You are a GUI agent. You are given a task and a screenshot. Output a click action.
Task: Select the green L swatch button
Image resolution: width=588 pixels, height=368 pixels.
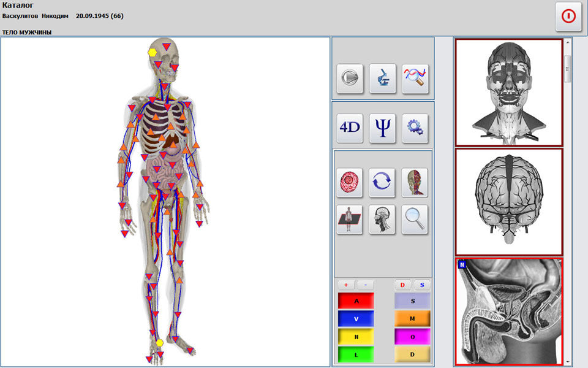[355, 355]
